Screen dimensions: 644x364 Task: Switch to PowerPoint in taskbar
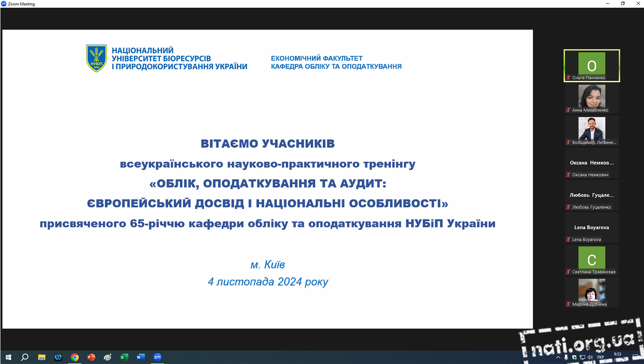click(91, 357)
